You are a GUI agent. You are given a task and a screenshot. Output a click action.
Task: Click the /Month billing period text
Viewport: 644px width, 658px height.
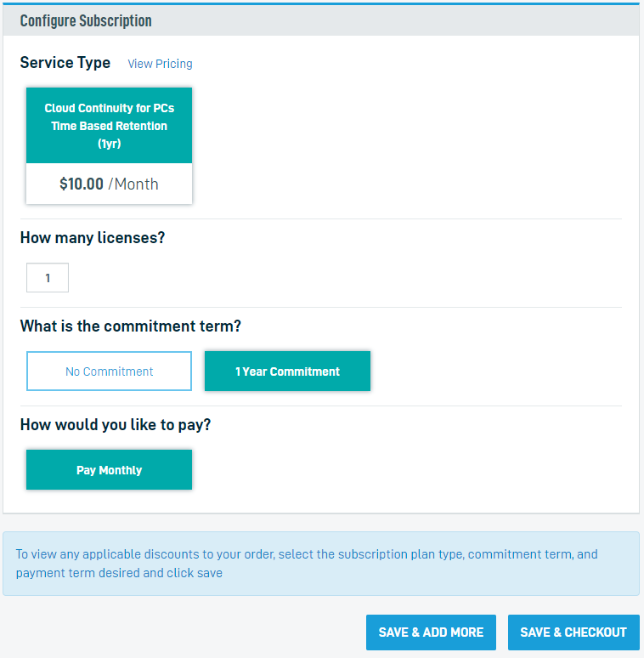click(133, 184)
